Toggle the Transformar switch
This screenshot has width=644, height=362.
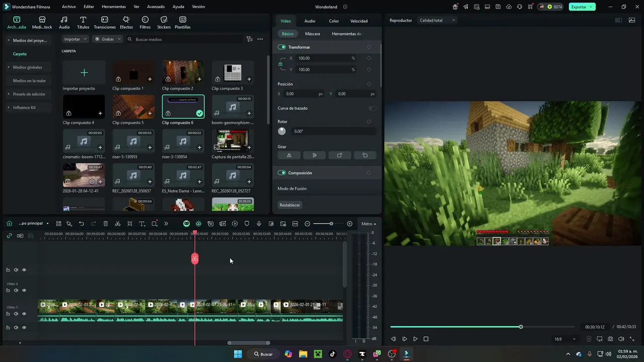coord(282,47)
